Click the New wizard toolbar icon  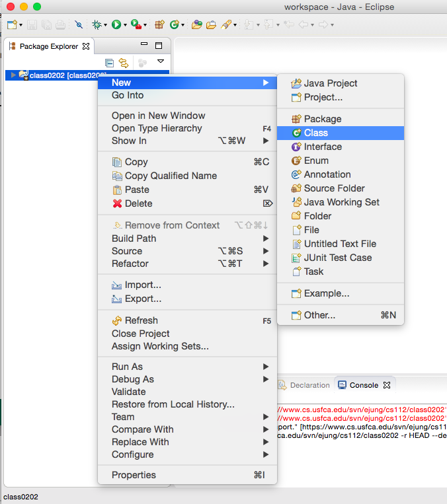tap(12, 24)
